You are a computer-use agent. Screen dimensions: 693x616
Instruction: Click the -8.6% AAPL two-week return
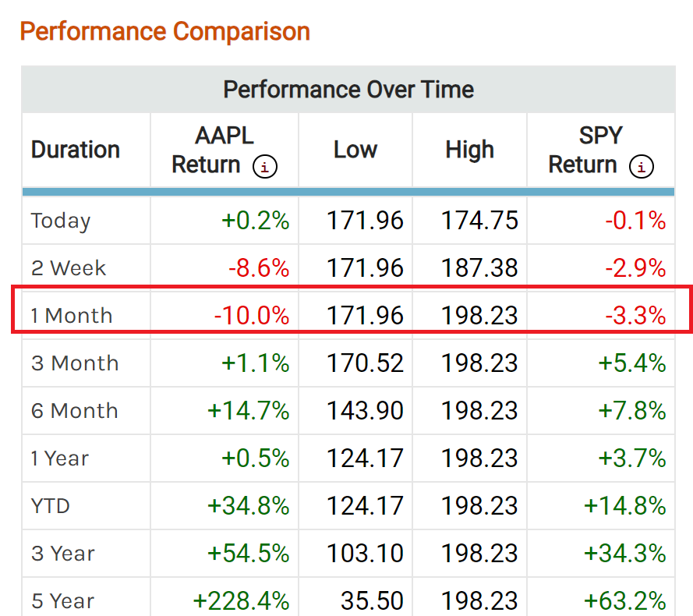tap(259, 268)
